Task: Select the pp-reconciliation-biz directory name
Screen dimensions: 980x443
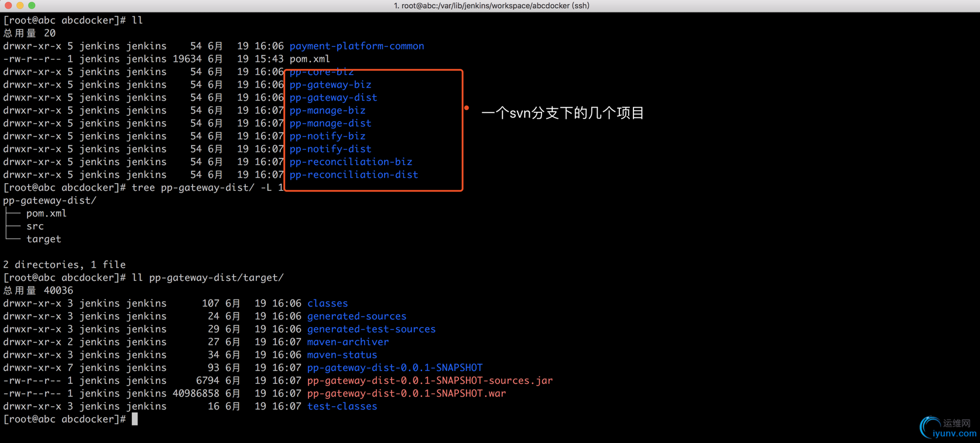Action: [351, 162]
